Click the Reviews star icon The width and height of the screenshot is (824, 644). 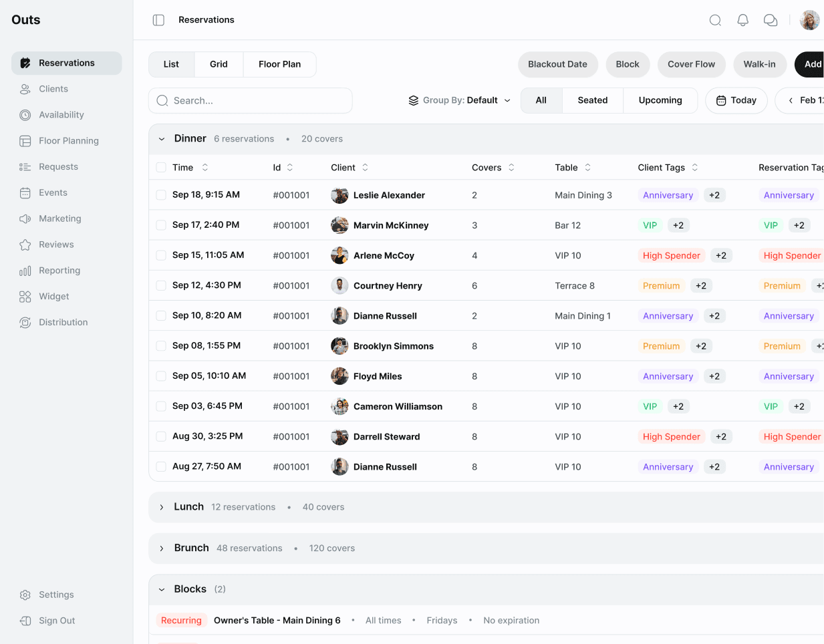(25, 245)
